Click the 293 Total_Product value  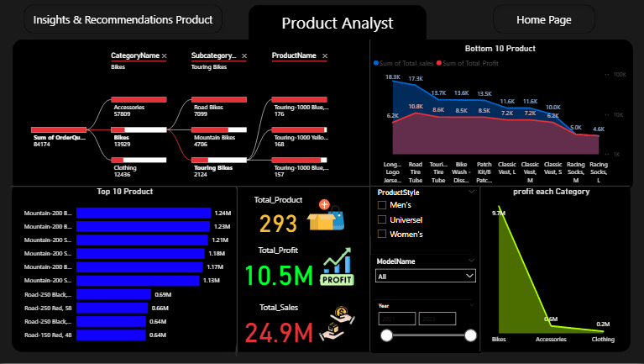point(278,224)
